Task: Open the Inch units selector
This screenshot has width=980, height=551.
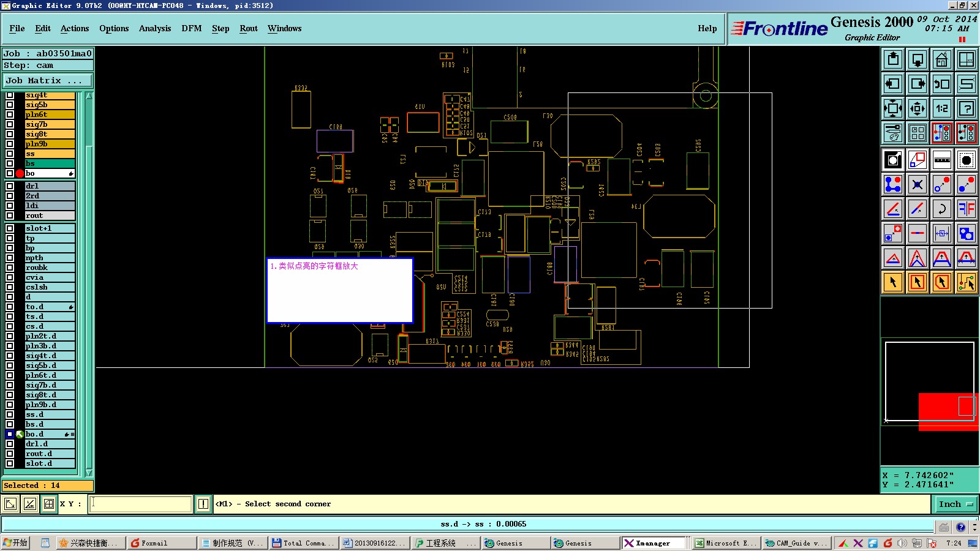Action: 956,504
